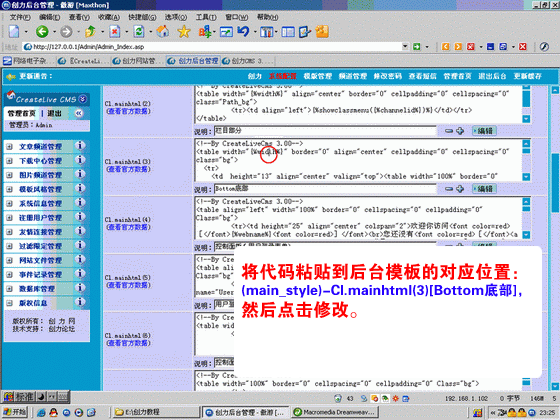The height and width of the screenshot is (420, 560).
Task: Click the green Go button beside address bar
Action: click(x=416, y=47)
